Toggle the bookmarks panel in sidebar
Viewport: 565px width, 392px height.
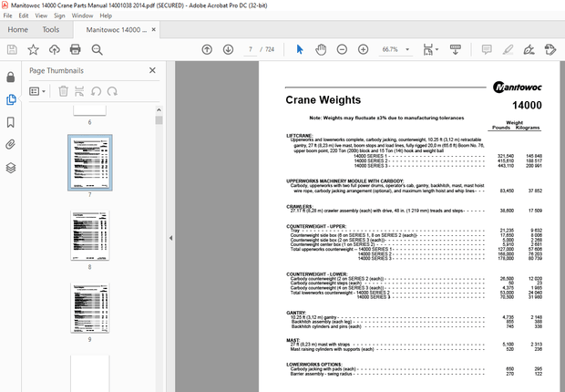coord(11,121)
